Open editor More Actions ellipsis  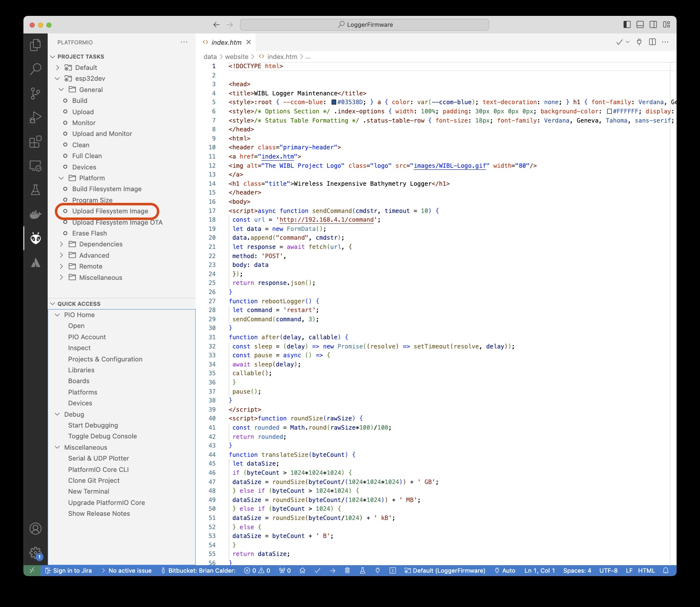[665, 42]
